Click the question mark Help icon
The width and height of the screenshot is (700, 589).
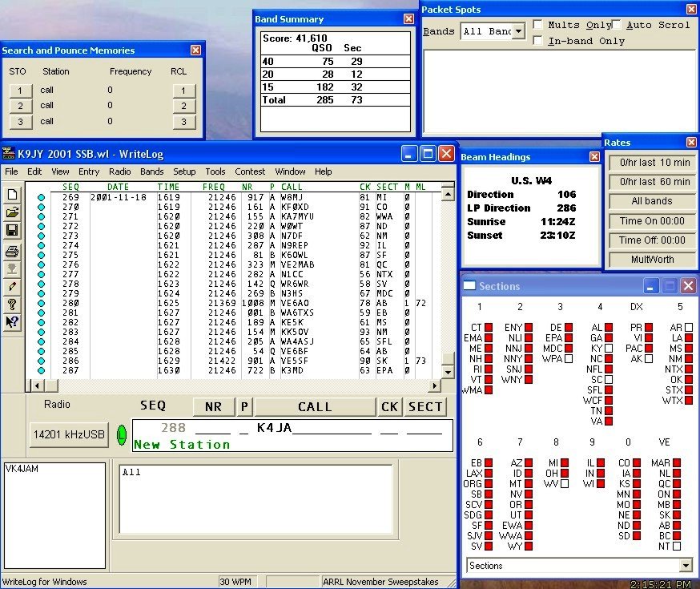click(12, 305)
